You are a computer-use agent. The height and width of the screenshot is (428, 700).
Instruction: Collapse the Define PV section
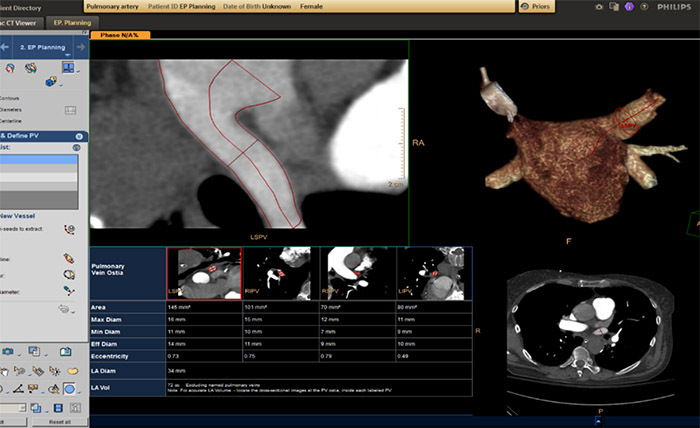77,136
